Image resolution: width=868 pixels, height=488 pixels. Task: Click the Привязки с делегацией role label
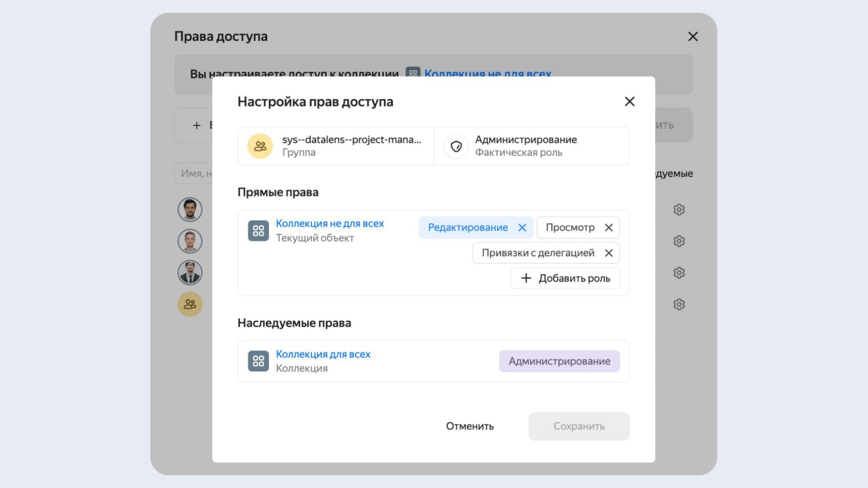(538, 253)
